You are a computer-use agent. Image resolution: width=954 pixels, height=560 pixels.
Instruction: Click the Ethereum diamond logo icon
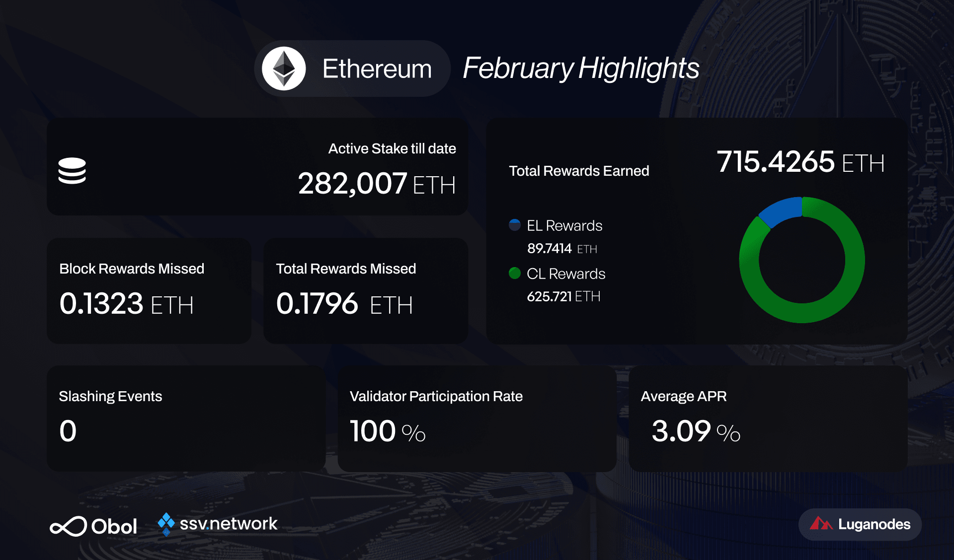pos(284,69)
